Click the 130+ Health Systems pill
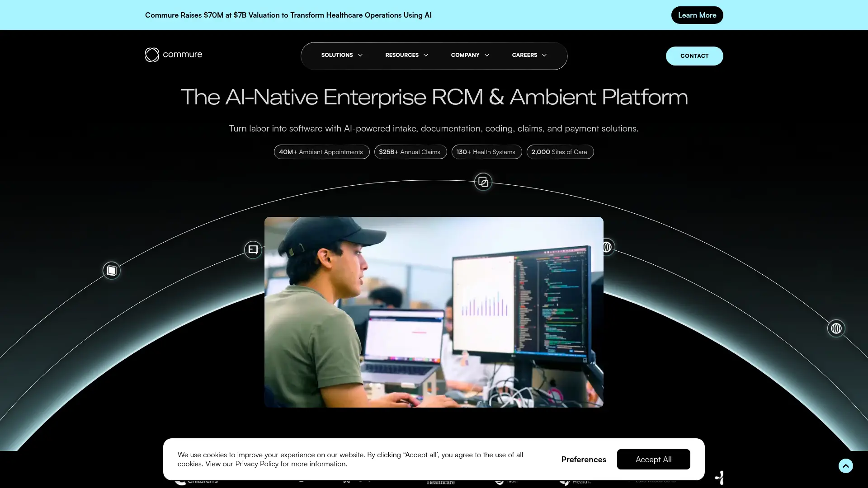Screen dimensions: 868x488 click(486, 152)
